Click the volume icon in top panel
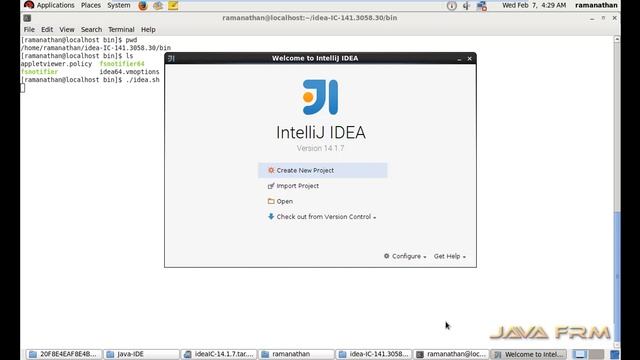This screenshot has width=640, height=360. (x=466, y=5)
